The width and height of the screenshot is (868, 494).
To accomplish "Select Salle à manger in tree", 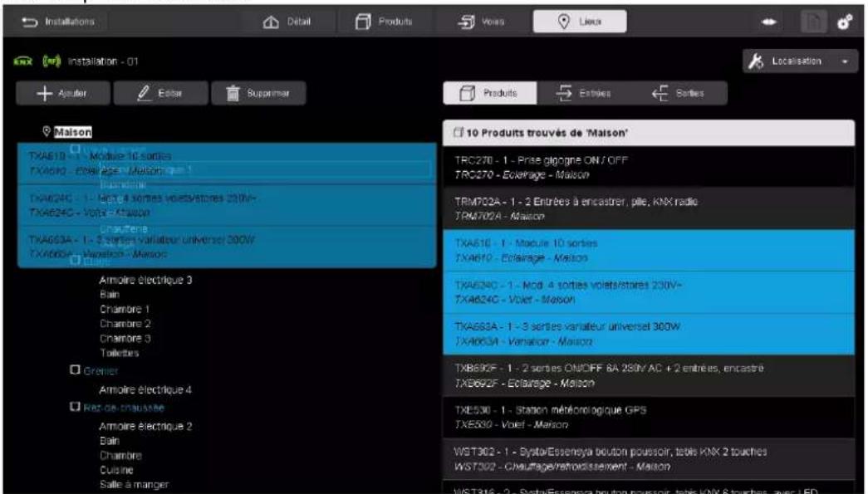I will (134, 485).
